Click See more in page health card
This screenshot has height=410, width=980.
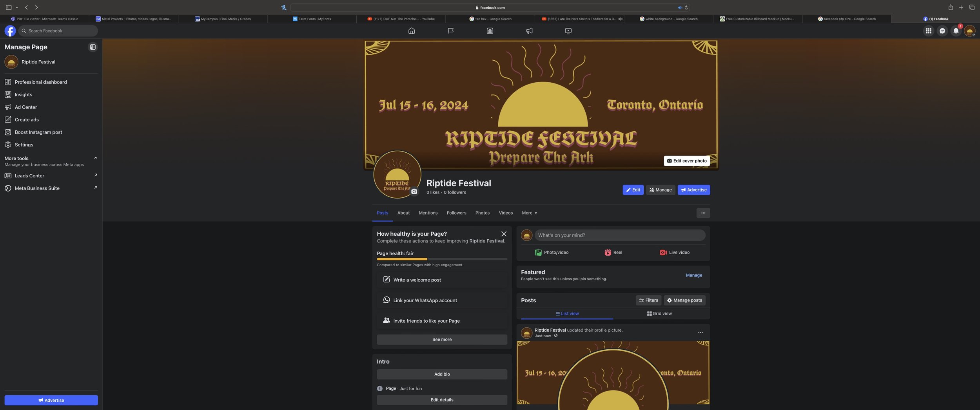click(442, 340)
